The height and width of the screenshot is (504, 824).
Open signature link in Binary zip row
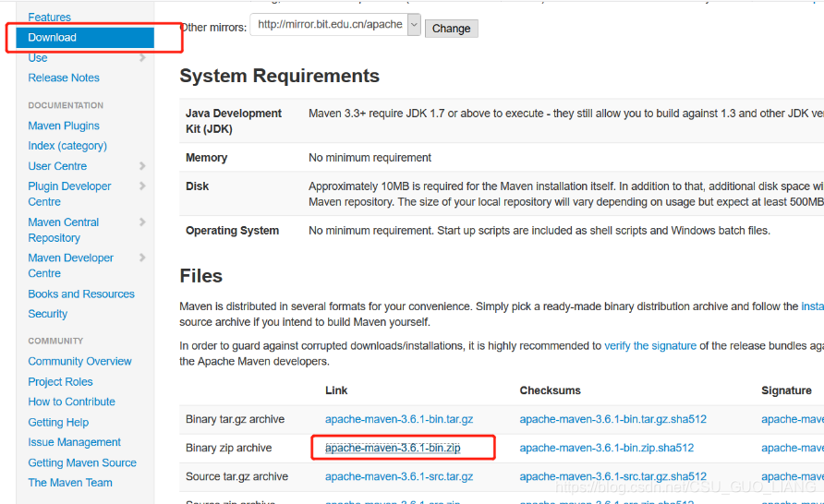point(793,448)
